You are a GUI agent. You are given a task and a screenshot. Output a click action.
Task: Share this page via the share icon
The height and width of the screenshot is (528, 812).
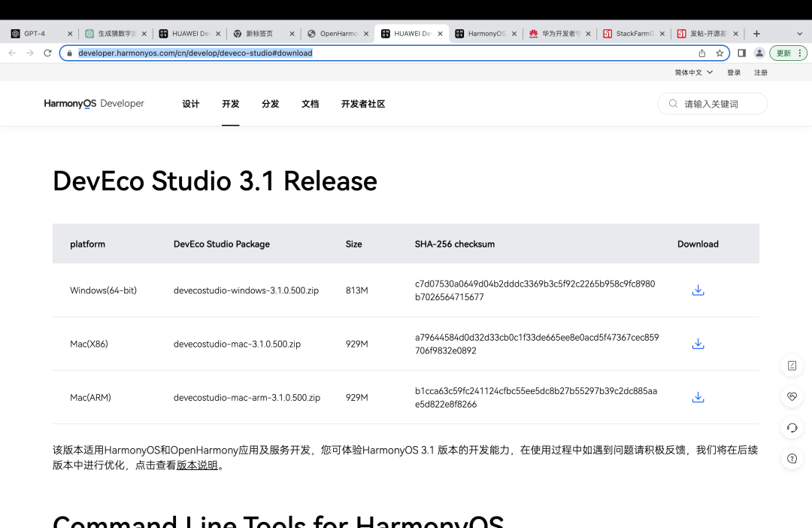pyautogui.click(x=701, y=53)
